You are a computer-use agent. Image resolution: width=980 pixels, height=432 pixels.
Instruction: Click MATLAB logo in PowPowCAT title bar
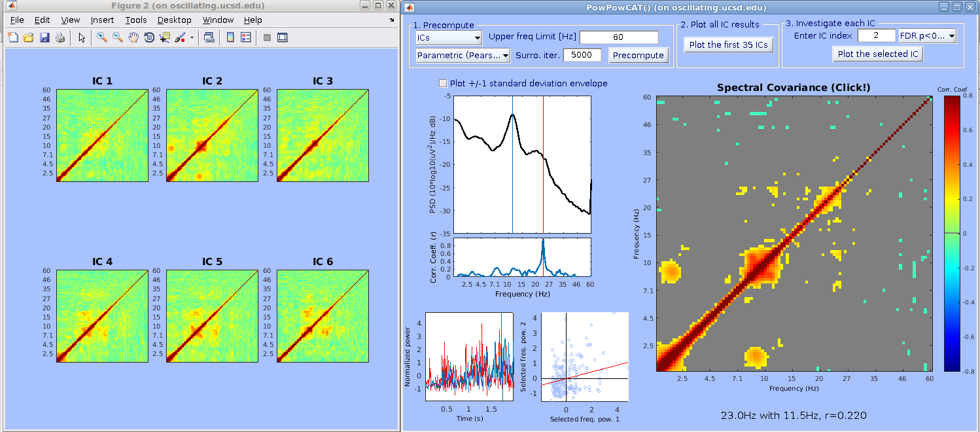point(410,7)
